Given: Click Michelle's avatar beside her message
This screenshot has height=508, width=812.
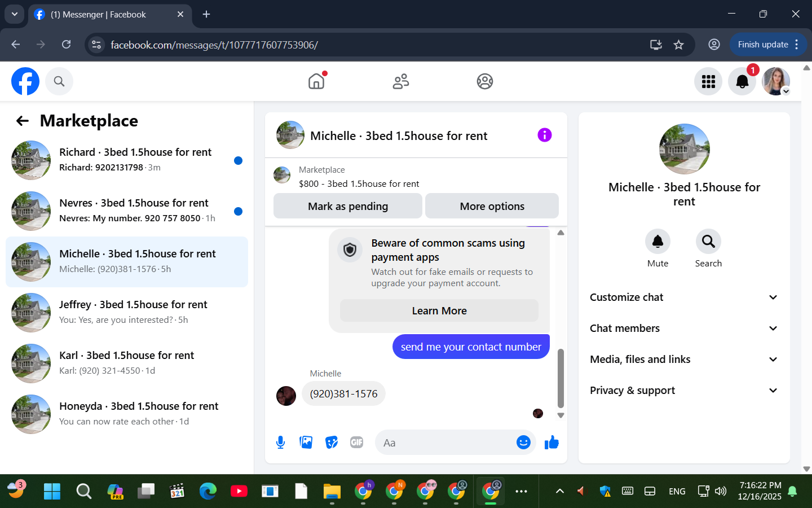Looking at the screenshot, I should 286,396.
